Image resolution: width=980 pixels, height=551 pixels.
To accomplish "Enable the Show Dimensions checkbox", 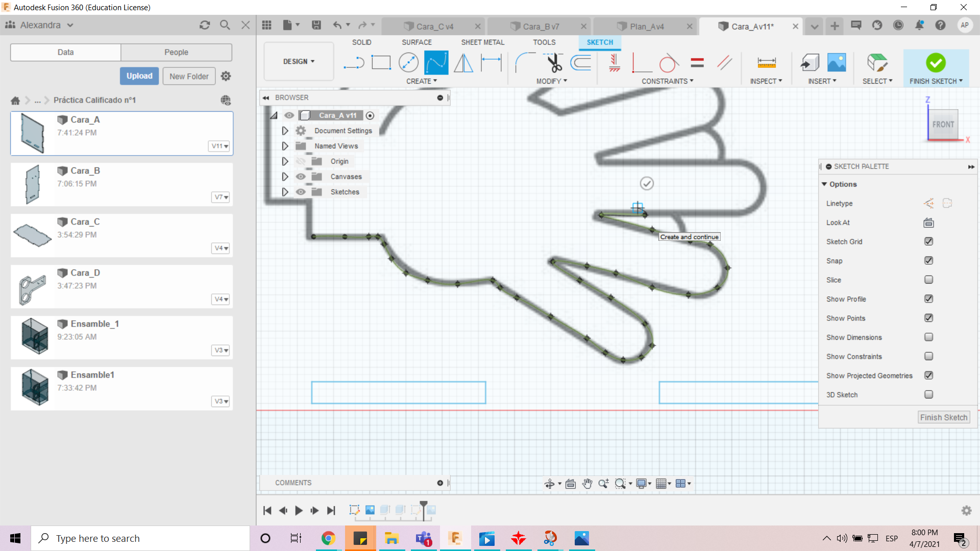I will 928,337.
